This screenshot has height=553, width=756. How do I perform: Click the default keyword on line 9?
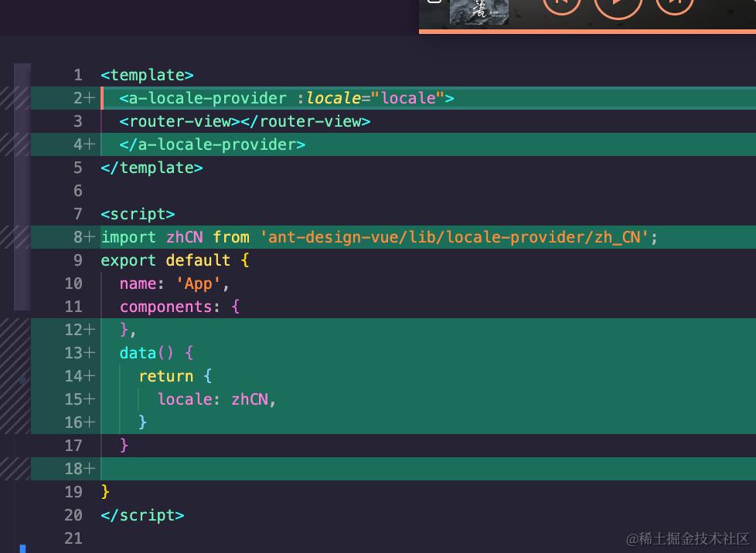198,260
